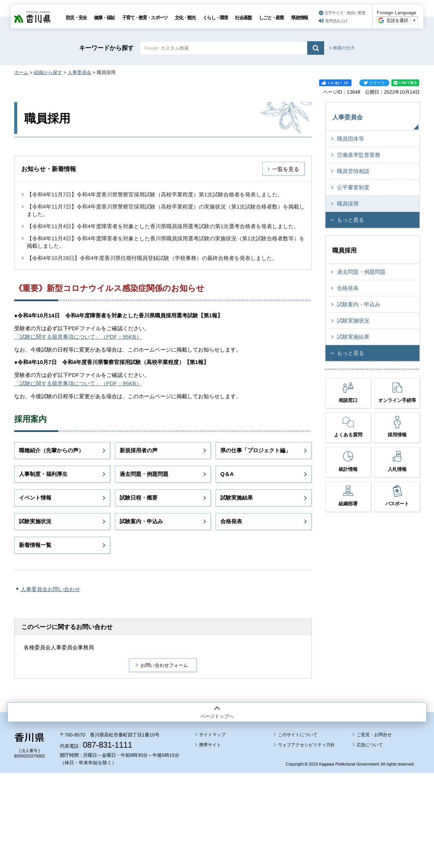
Task: Open the 組織部署 icon tile
Action: [x=348, y=497]
